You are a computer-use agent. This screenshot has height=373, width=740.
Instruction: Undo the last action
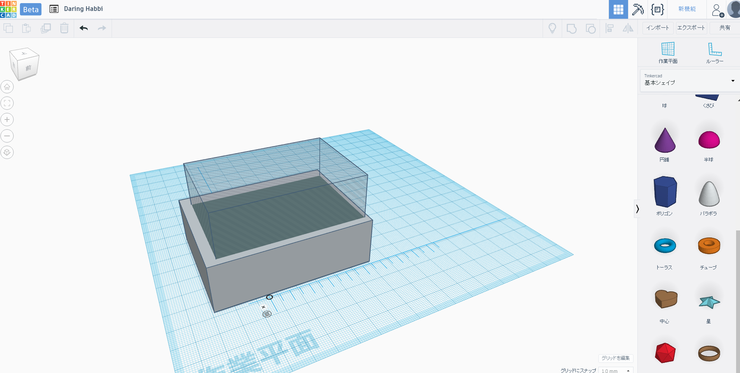pyautogui.click(x=84, y=28)
